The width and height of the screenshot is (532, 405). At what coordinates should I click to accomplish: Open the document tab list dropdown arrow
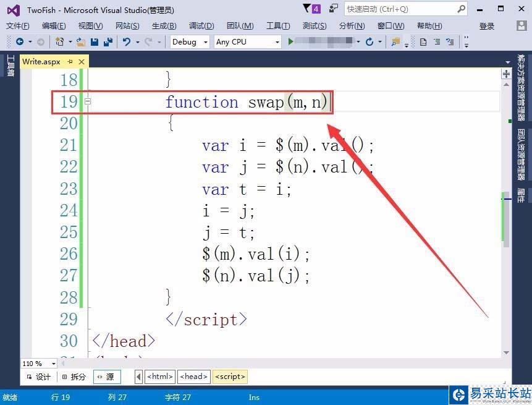[507, 62]
